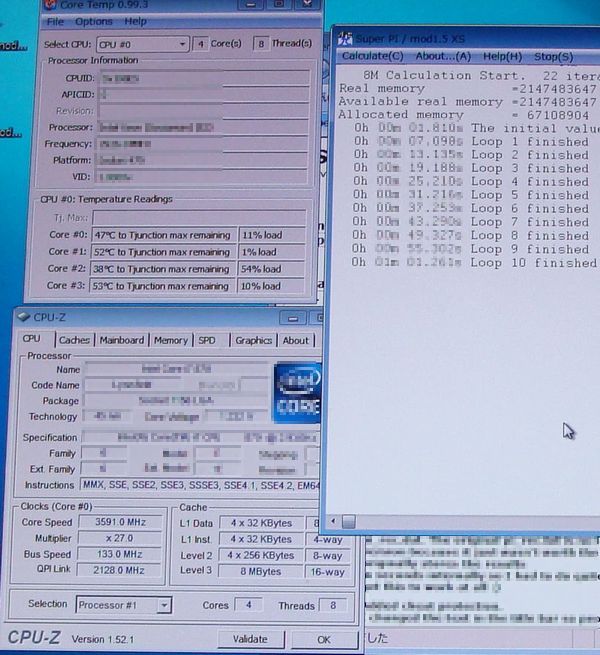Click the Super PI title bar icon

click(x=345, y=38)
